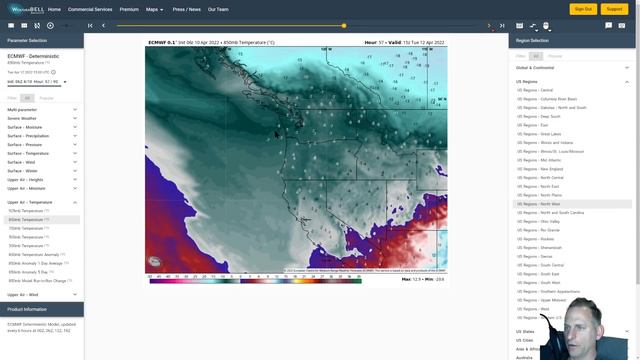Click the far-right toolbar panel icon
The height and width of the screenshot is (360, 640).
(x=622, y=26)
